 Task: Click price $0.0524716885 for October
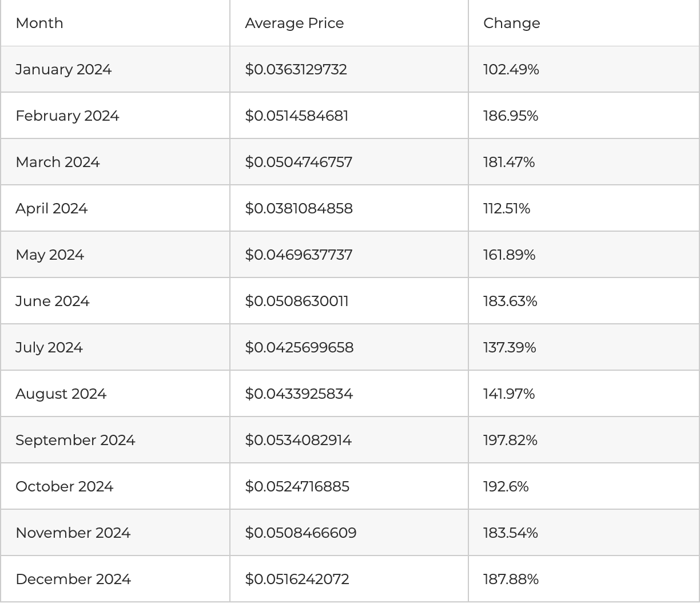pos(297,486)
